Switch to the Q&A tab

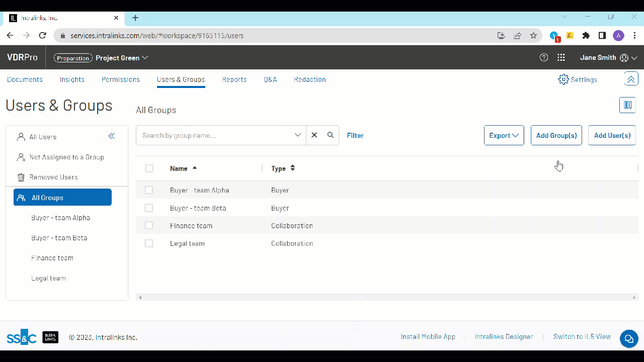270,79
